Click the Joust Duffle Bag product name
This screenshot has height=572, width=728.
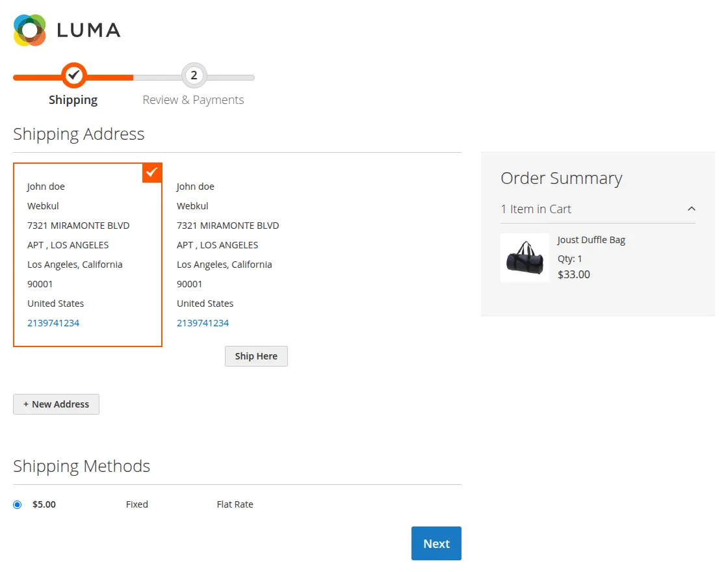point(591,240)
